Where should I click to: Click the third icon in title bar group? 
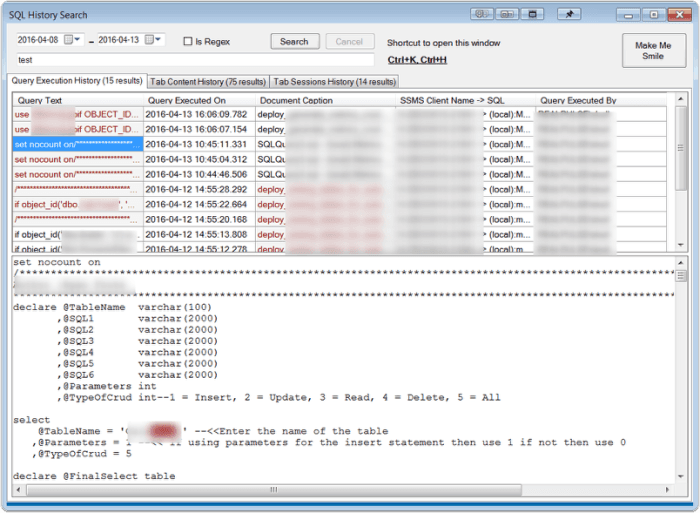(535, 14)
